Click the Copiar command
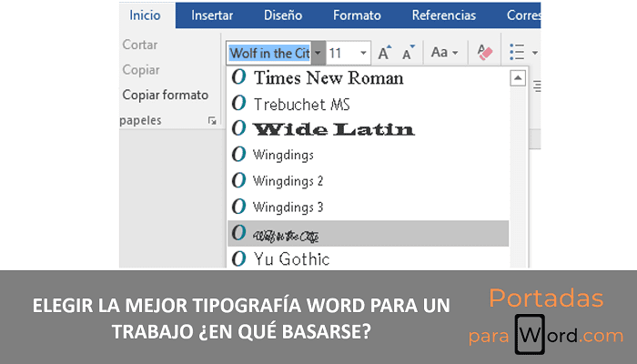 pyautogui.click(x=141, y=70)
